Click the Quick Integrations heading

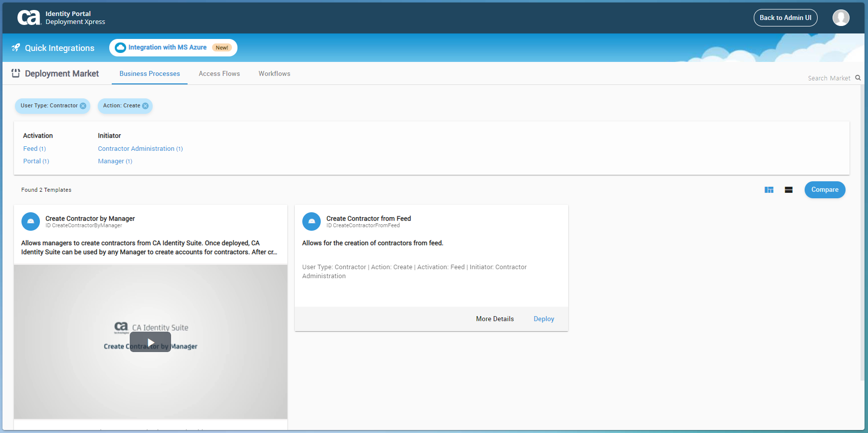(x=59, y=48)
